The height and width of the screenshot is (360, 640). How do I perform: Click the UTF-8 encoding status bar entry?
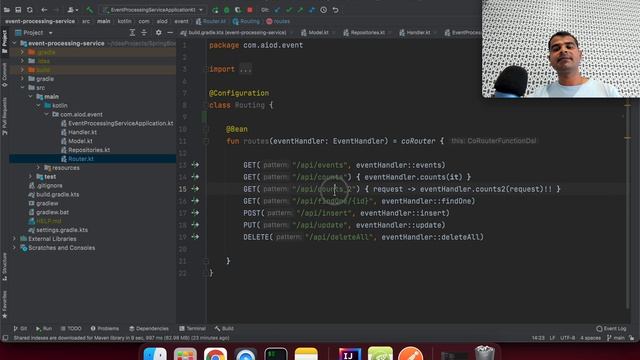tap(567, 338)
